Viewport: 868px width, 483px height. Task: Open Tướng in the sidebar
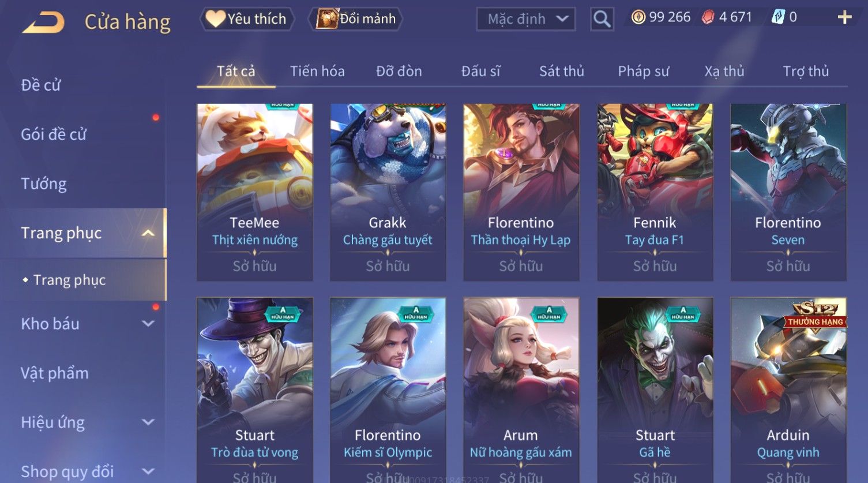(x=44, y=184)
